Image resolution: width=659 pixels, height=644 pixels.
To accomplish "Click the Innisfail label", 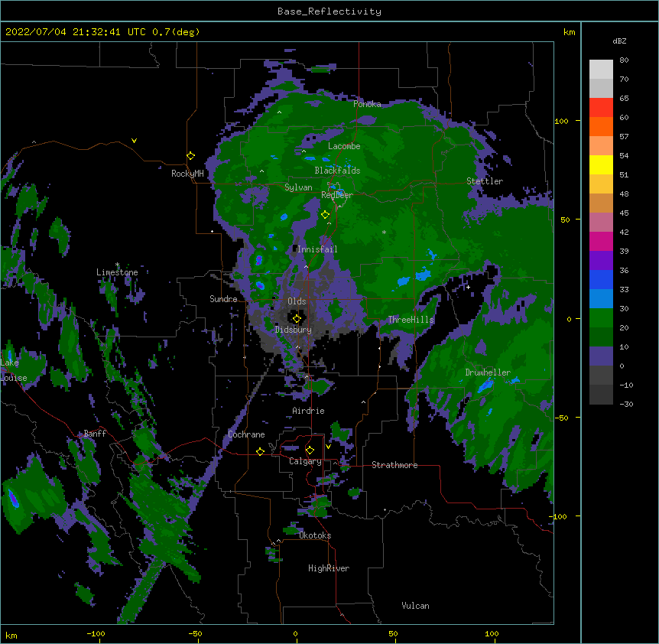I will click(317, 249).
